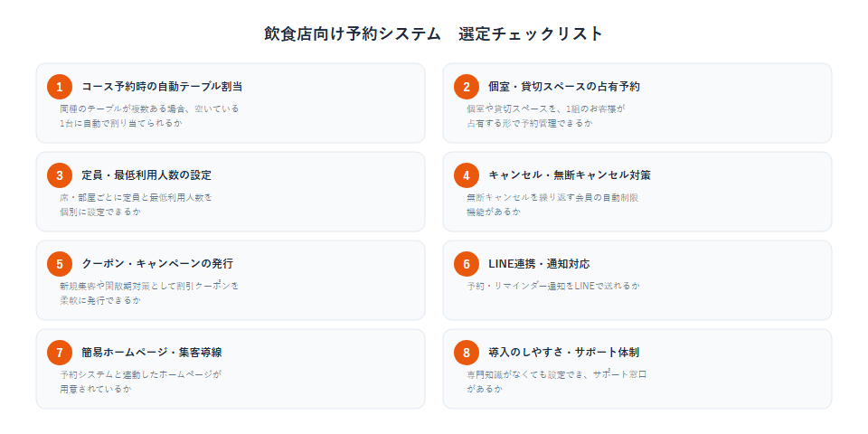Click the page title 選定チェックリスト

coord(531,33)
